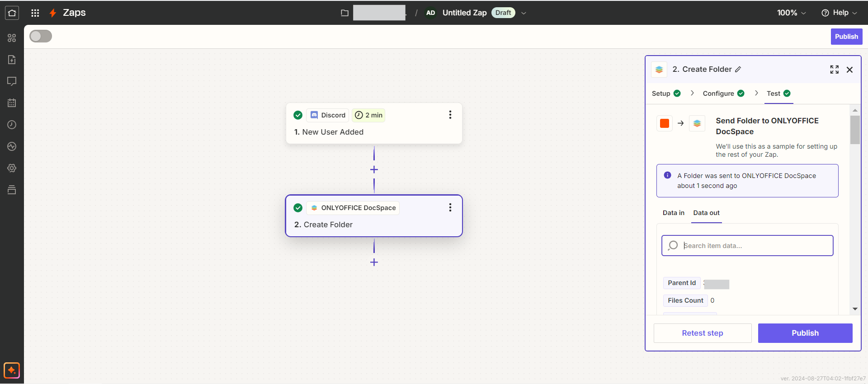Open the Notes comment icon in sidebar

point(12,81)
